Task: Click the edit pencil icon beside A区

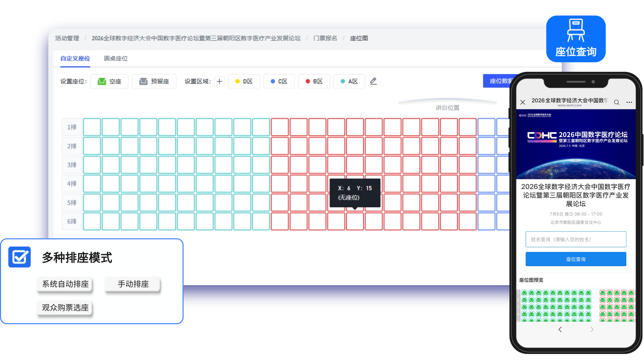Action: coord(373,81)
